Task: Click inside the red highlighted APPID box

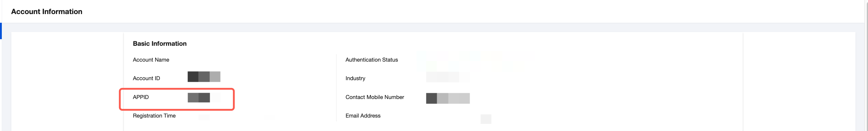Action: pos(176,99)
